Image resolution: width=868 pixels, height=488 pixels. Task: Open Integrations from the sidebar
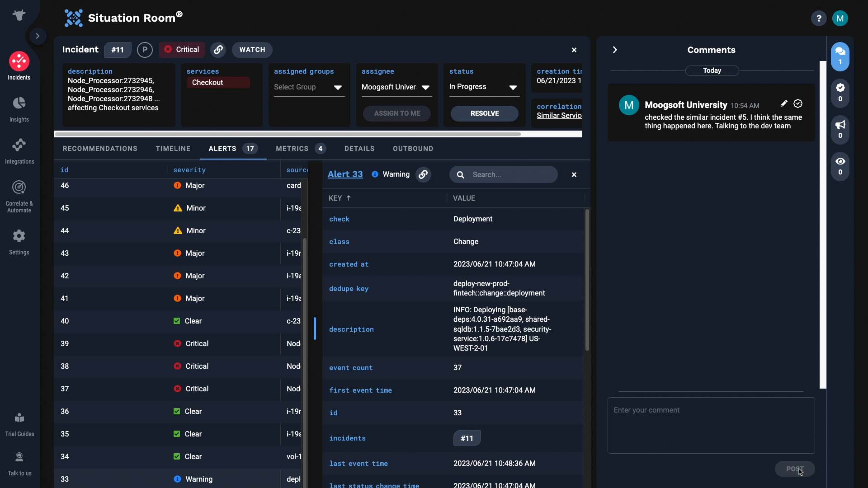coord(19,151)
